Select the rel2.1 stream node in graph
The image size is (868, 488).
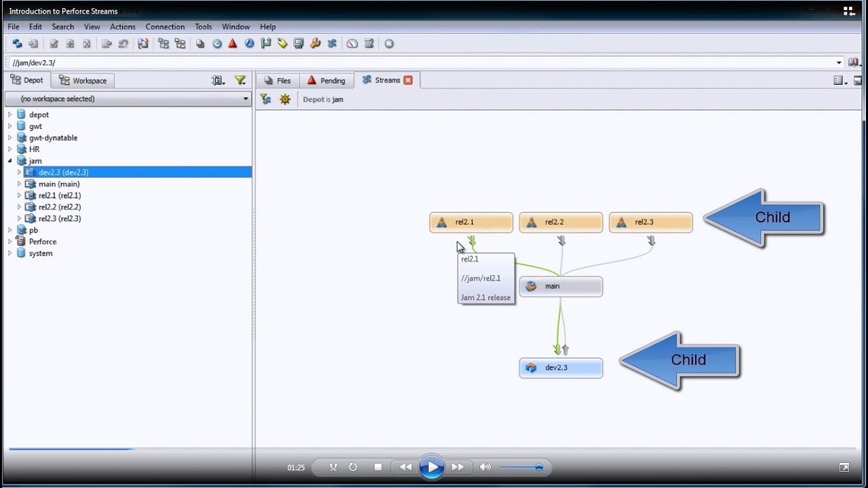click(471, 222)
